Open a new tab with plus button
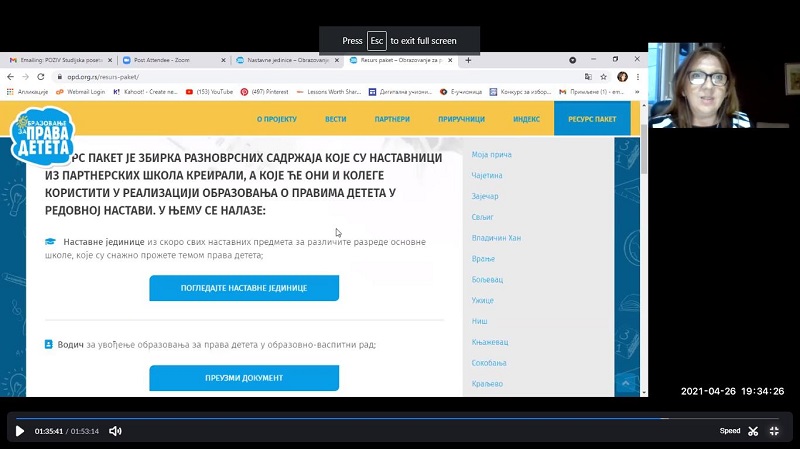Image resolution: width=800 pixels, height=449 pixels. tap(468, 60)
